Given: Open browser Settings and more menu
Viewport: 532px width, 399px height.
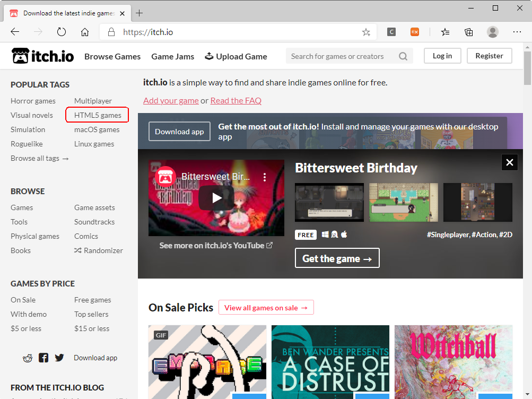Looking at the screenshot, I should (x=517, y=32).
